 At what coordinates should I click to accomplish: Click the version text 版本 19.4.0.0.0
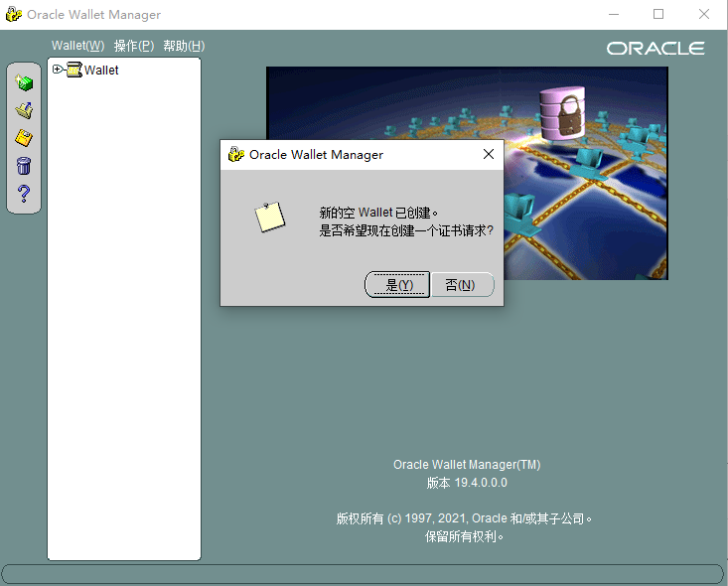(x=467, y=483)
